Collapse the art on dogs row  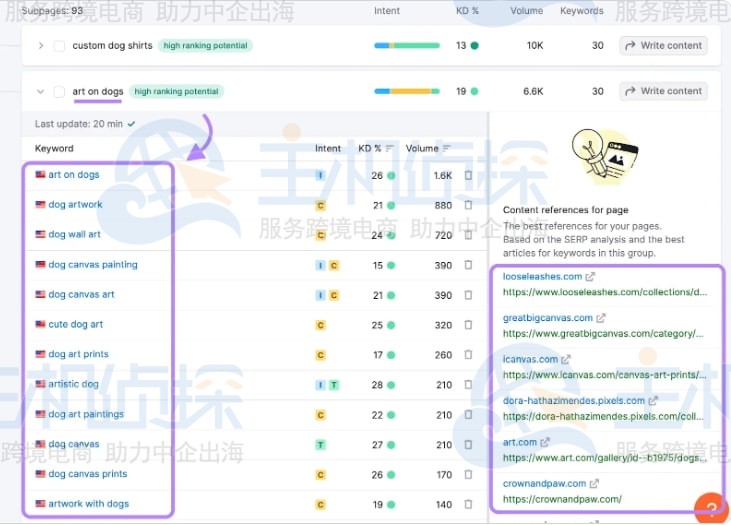click(x=41, y=91)
